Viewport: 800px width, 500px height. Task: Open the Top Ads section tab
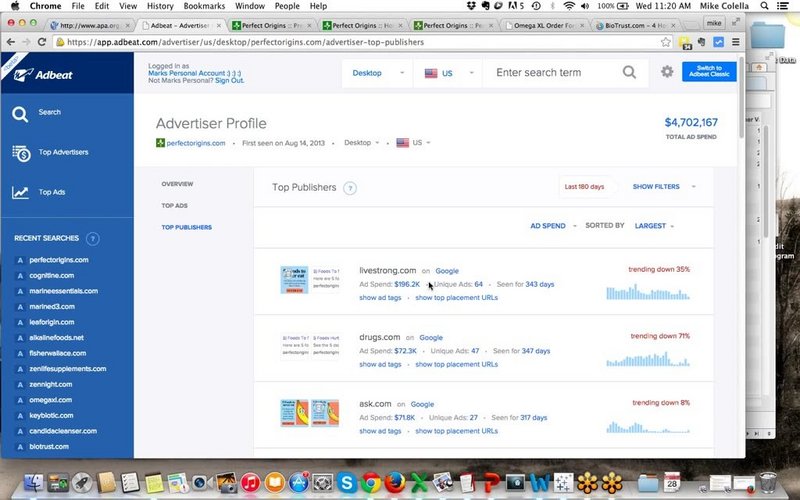tap(174, 206)
